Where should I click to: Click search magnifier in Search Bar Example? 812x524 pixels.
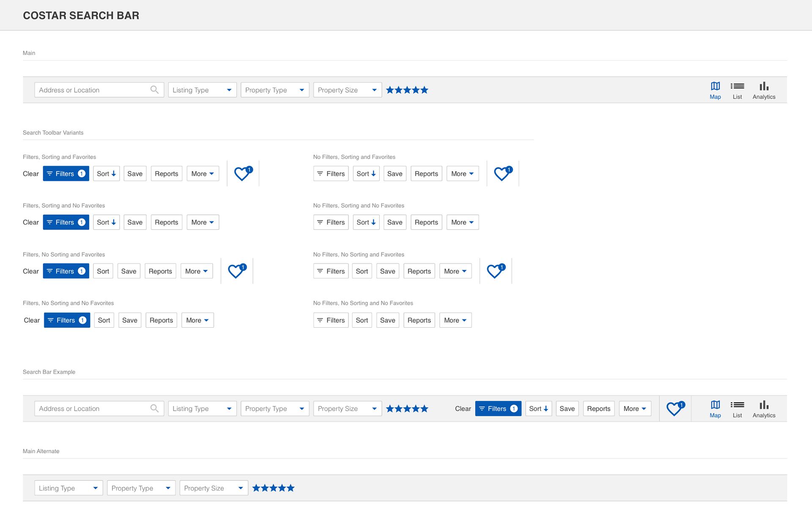[x=154, y=408]
